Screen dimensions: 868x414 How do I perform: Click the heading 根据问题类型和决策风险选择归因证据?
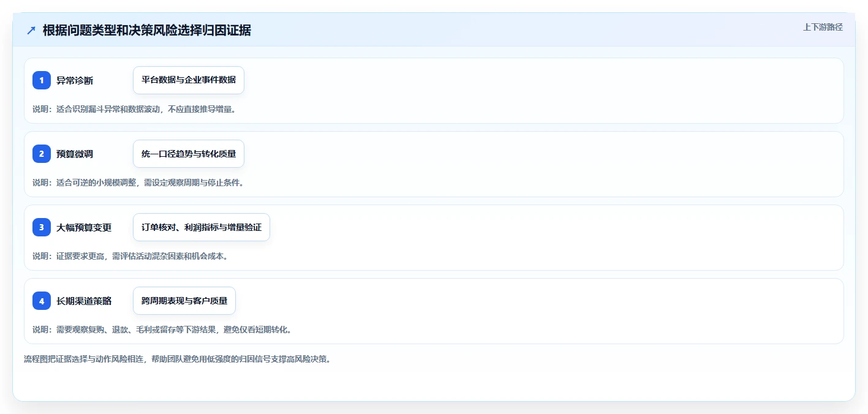point(147,30)
